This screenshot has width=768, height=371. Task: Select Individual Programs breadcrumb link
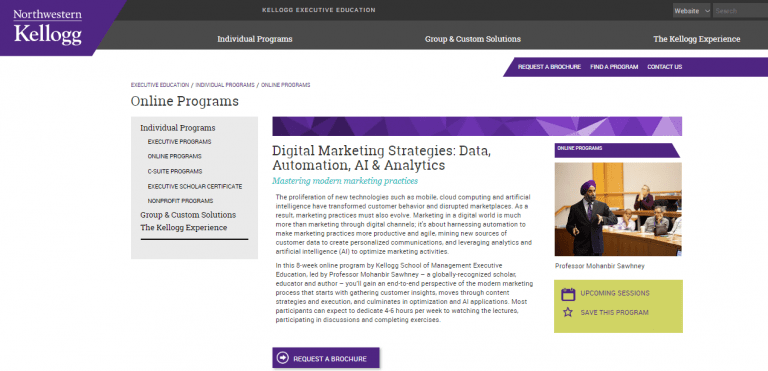pyautogui.click(x=225, y=85)
